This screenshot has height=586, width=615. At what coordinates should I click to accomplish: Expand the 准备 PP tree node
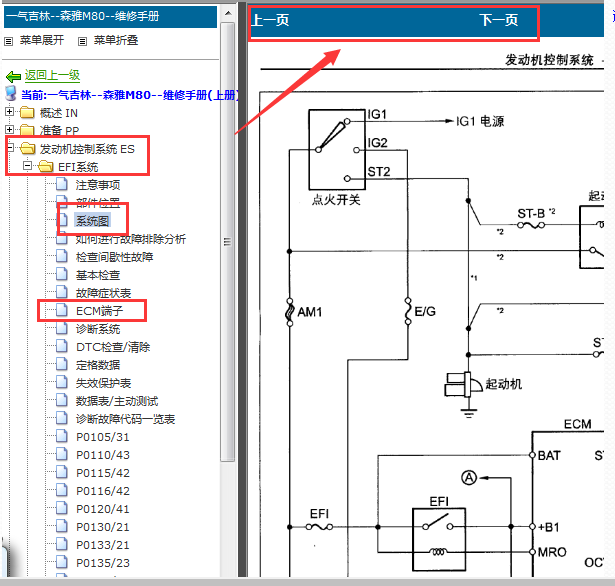9,129
